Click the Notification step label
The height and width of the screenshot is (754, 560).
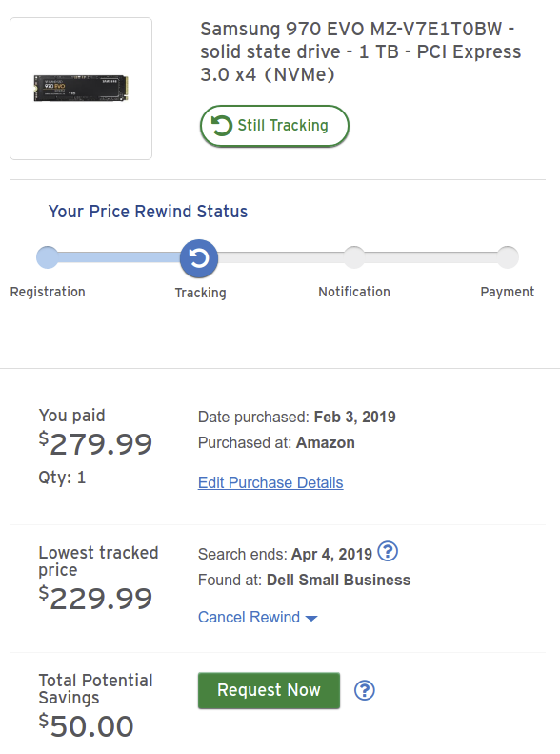(x=354, y=292)
